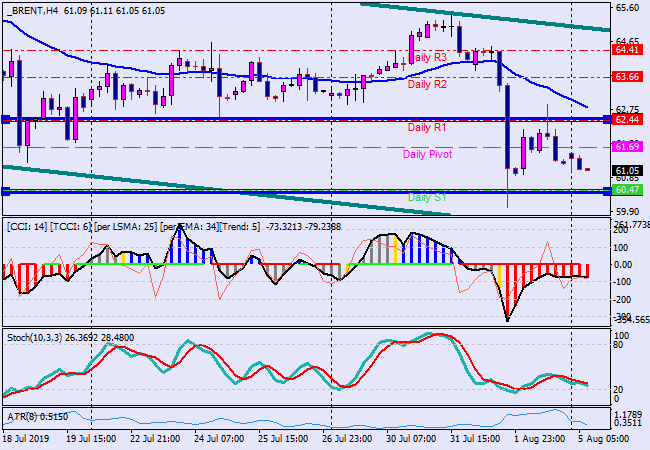Select the Daily R3 level label
The image size is (650, 450).
427,58
